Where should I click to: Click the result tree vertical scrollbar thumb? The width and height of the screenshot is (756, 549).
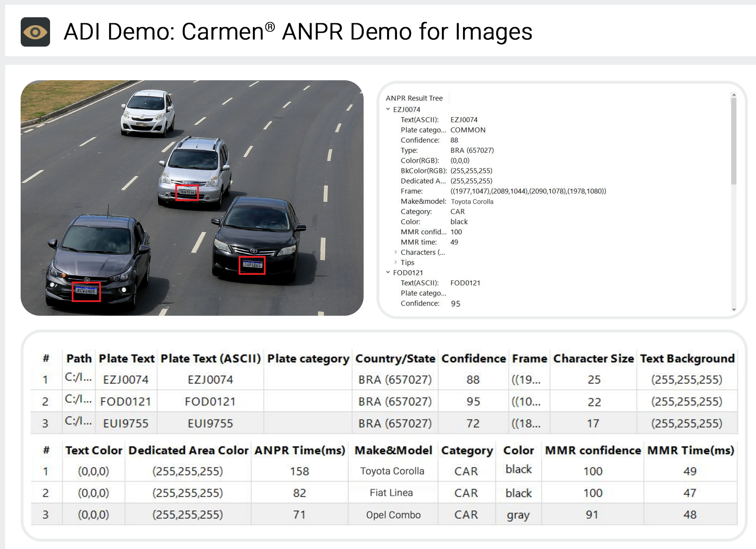(x=734, y=141)
